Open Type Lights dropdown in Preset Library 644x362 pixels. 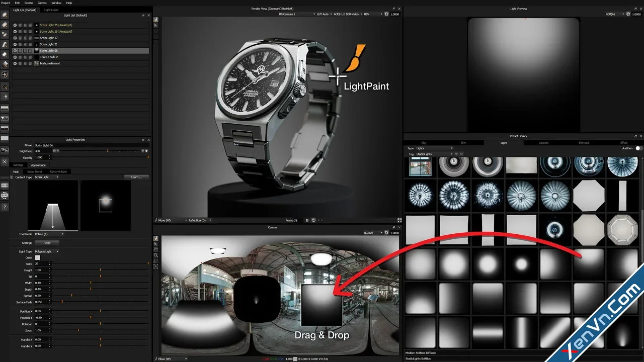point(434,148)
